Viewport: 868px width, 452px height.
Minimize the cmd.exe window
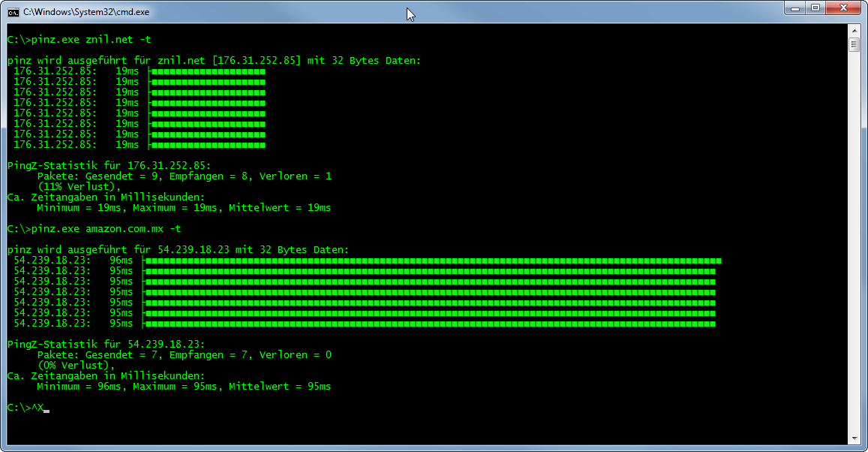(794, 8)
